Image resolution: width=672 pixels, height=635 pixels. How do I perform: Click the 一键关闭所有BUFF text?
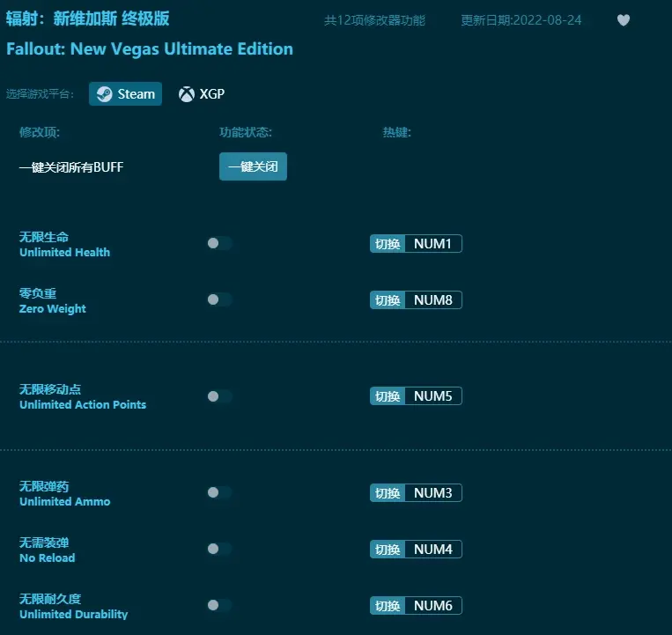pos(71,167)
